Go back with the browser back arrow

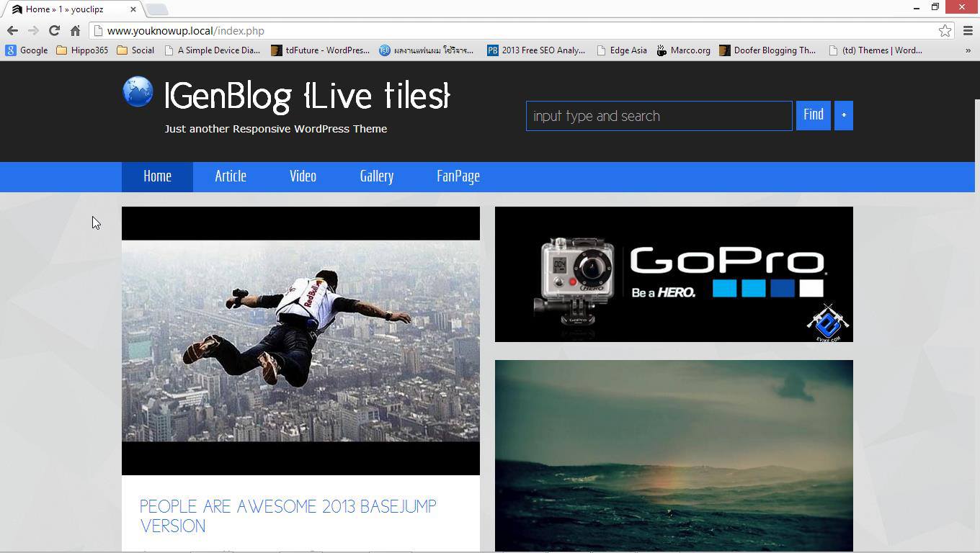point(12,30)
